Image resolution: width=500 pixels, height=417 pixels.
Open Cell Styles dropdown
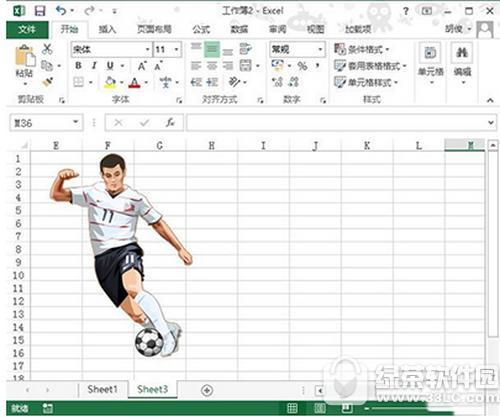point(366,82)
